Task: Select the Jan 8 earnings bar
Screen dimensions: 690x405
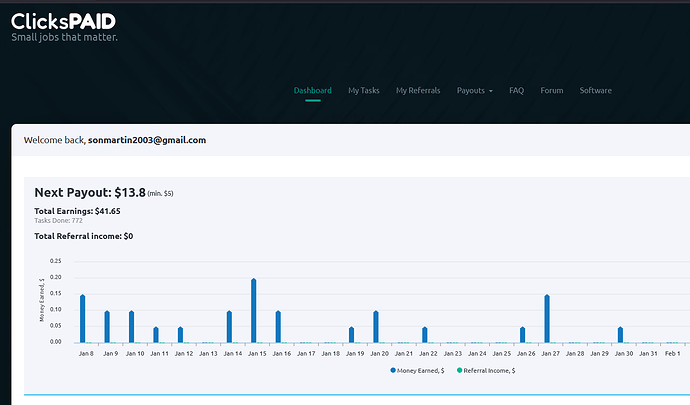Action: [82, 318]
